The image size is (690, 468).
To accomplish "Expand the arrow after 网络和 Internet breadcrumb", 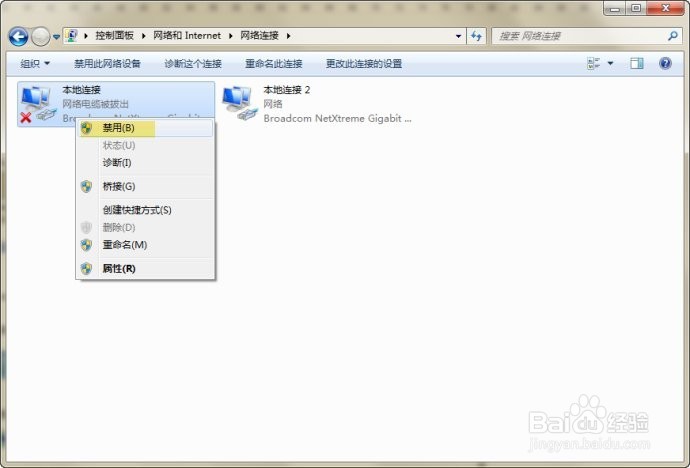I will [x=231, y=36].
